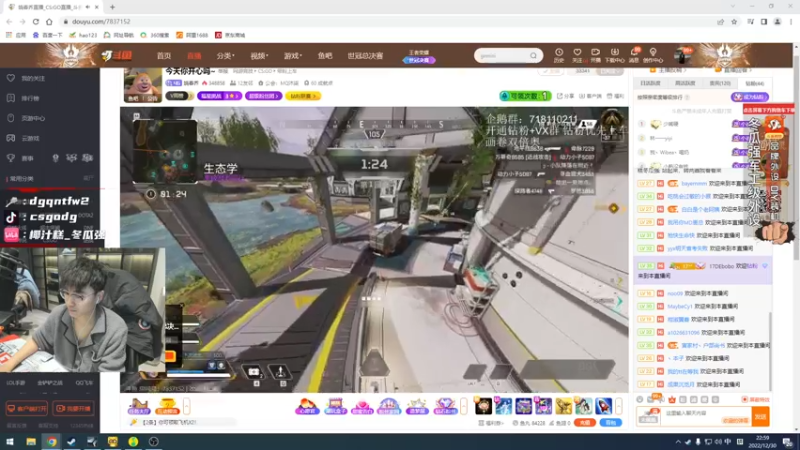
Task: Click the 客户端 client button above video
Action: pos(590,96)
